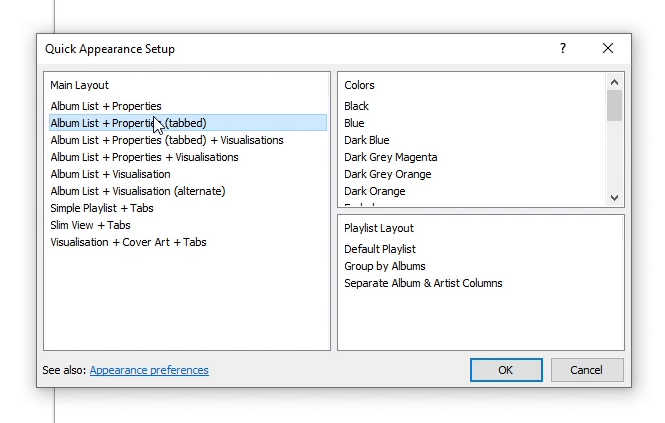This screenshot has height=423, width=665.
Task: Select Album List + Properties + Visualisations
Action: pos(144,157)
